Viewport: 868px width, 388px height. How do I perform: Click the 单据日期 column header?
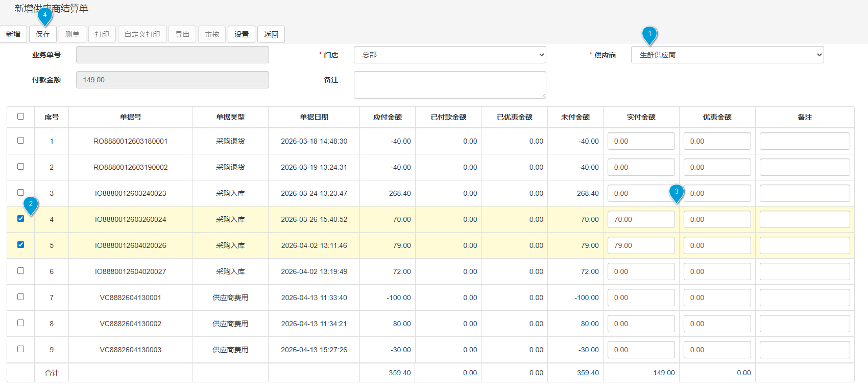[314, 117]
